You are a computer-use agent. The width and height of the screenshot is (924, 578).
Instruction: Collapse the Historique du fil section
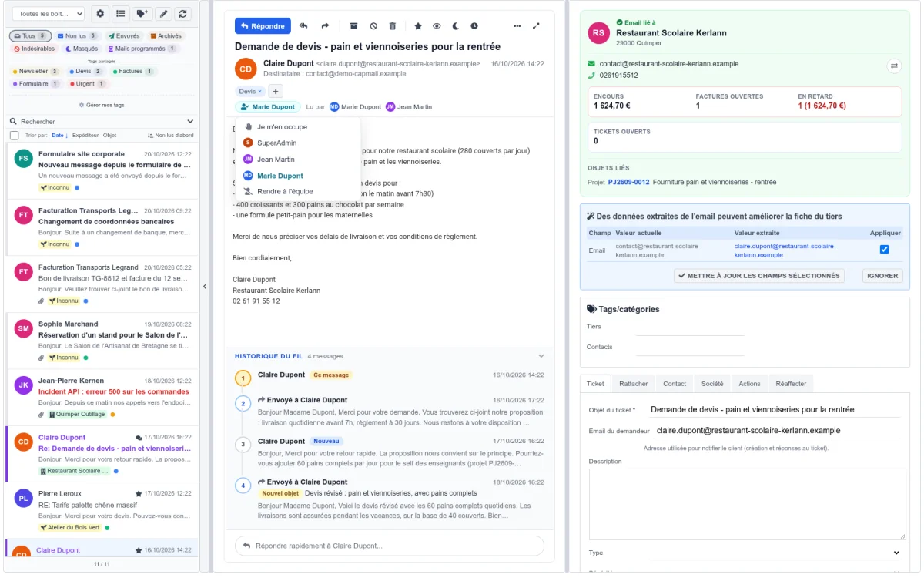click(541, 356)
